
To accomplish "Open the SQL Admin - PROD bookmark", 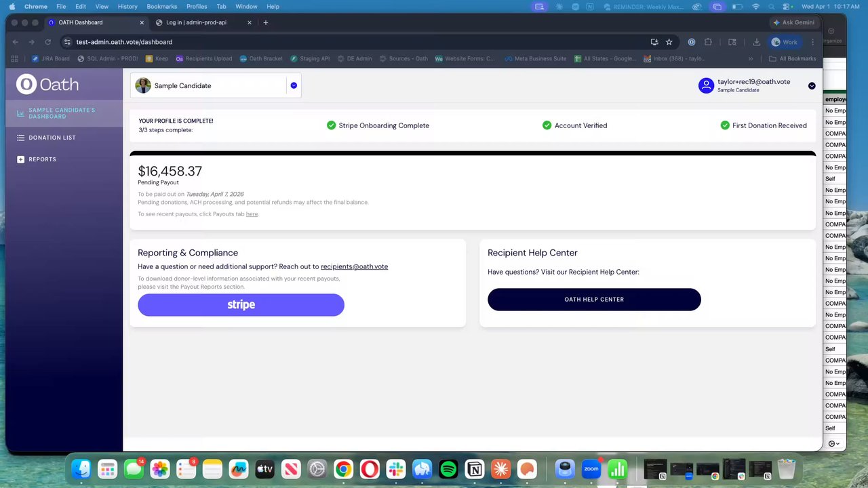I will tap(108, 59).
